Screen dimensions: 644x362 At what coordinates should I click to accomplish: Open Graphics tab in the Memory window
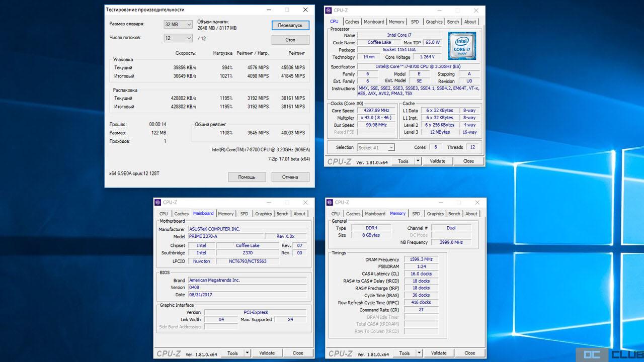[x=435, y=214]
